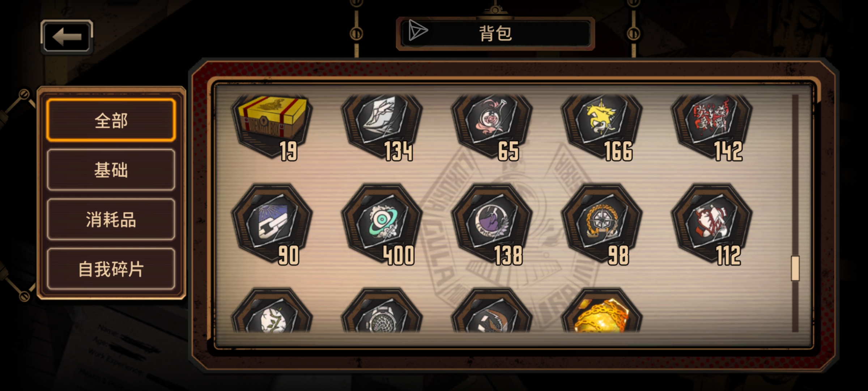
Task: Click the triangle icon beside 背包 title
Action: pyautogui.click(x=418, y=30)
